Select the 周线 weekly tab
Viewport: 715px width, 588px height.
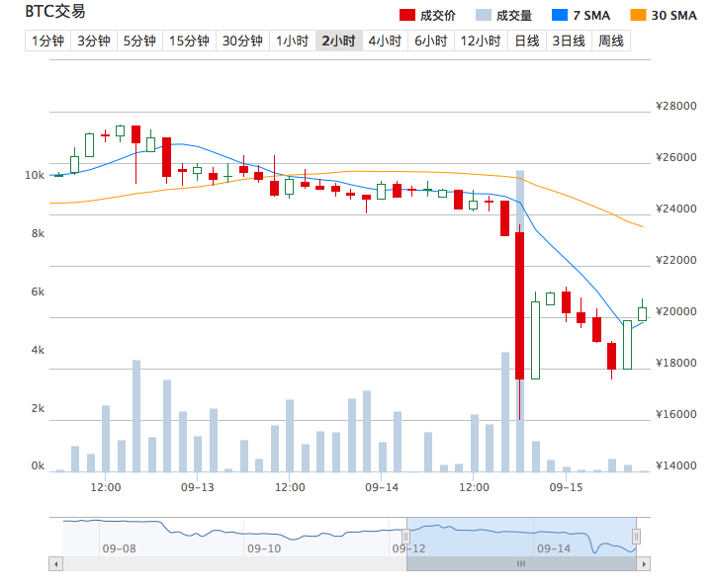611,42
